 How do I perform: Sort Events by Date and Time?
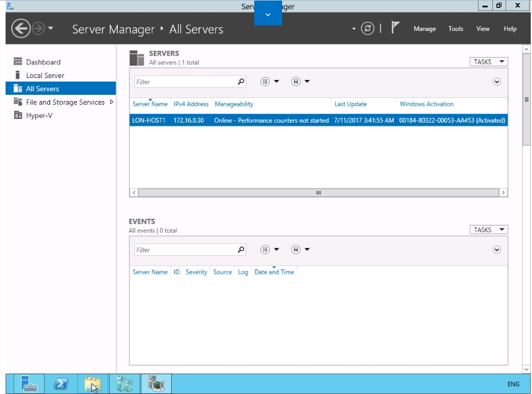[x=274, y=272]
